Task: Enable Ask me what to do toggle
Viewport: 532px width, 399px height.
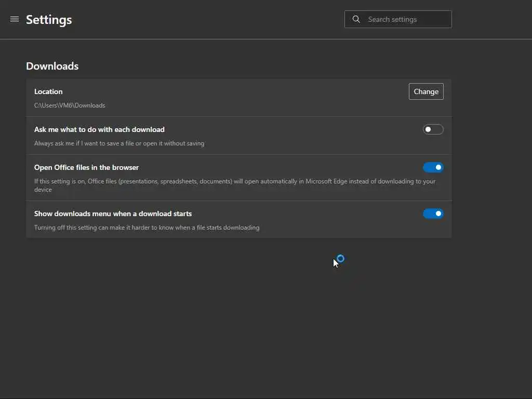Action: (x=433, y=129)
